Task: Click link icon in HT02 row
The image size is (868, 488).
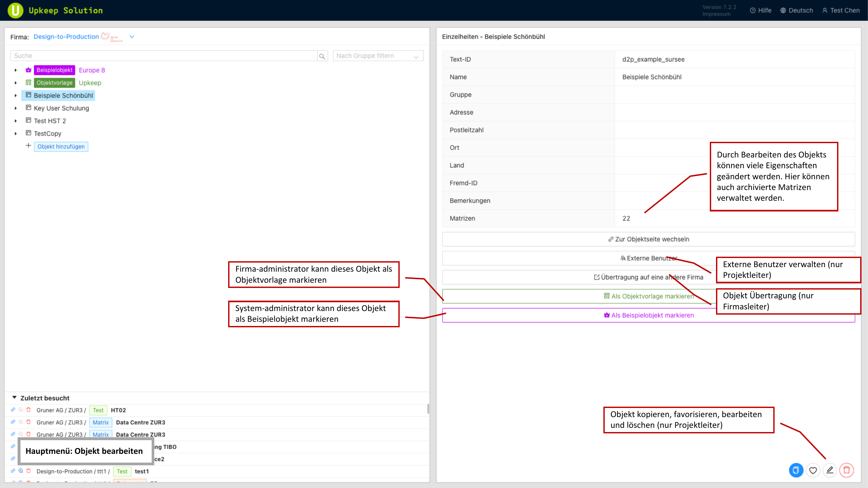Action: click(13, 410)
